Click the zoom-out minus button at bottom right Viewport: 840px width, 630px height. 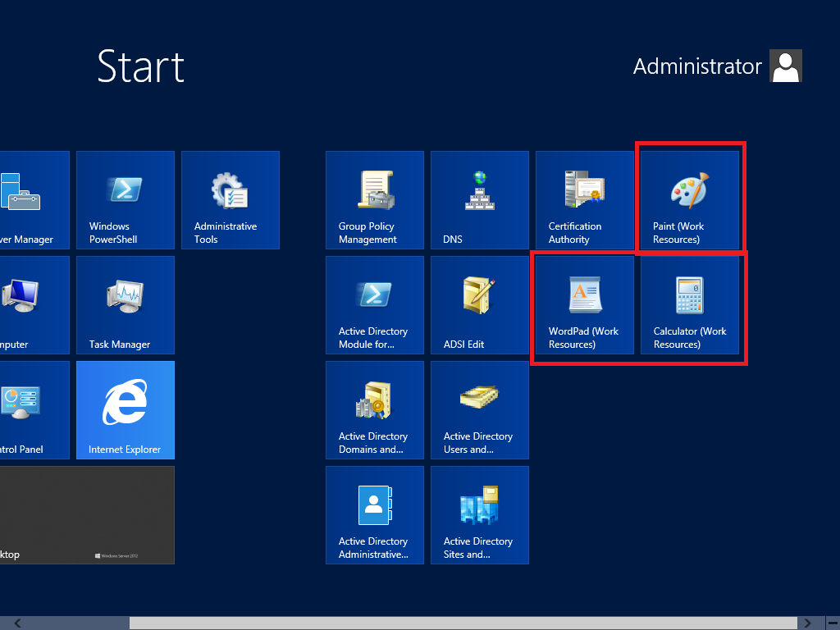click(832, 623)
